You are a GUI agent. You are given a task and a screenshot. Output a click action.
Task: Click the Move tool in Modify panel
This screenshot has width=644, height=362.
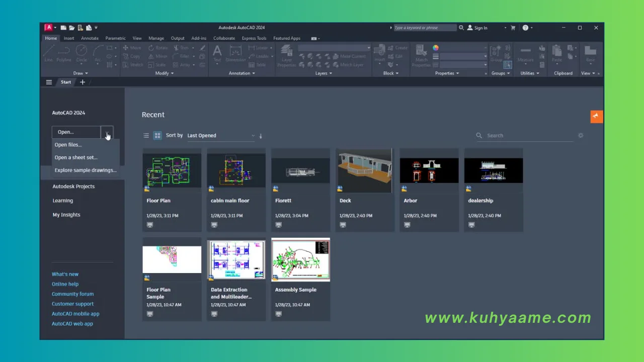(132, 48)
